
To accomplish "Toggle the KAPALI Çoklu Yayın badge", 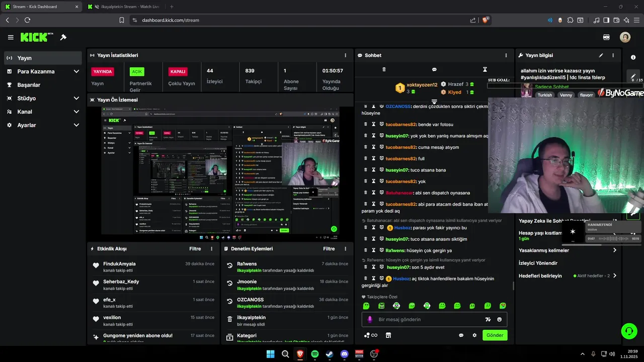I will coord(178,71).
